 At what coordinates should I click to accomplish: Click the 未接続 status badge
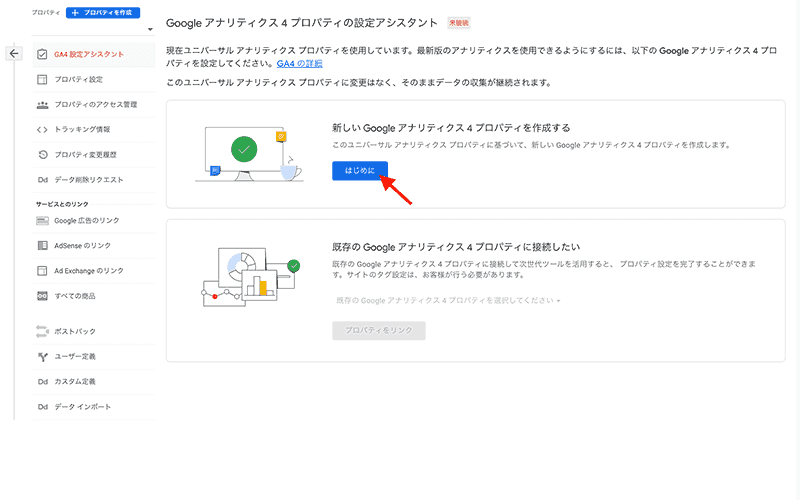459,23
